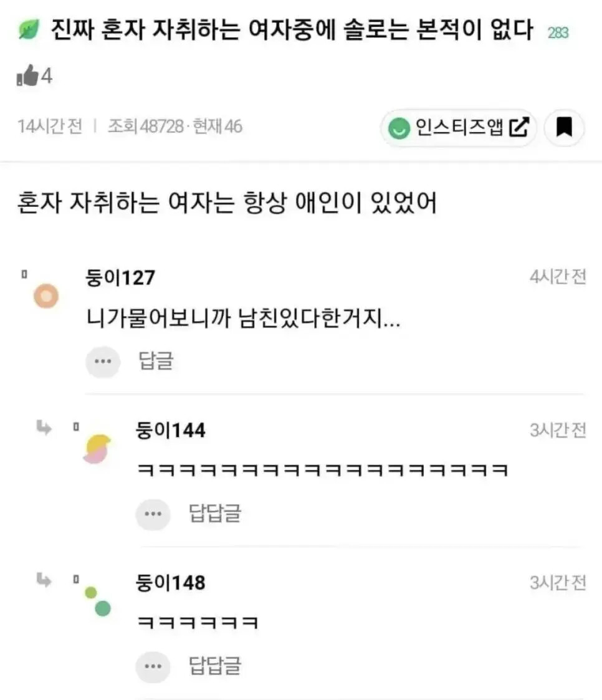The image size is (602, 700).
Task: Click the small marker left of 둥이127 avatar
Action: tap(25, 274)
